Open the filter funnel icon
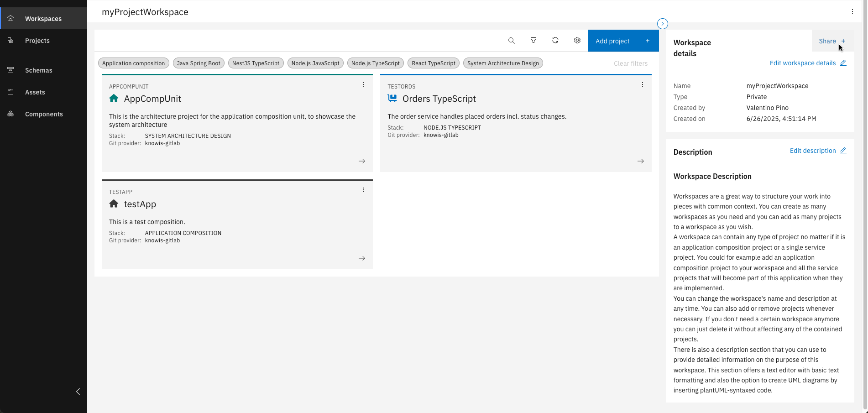The height and width of the screenshot is (413, 868). point(533,41)
